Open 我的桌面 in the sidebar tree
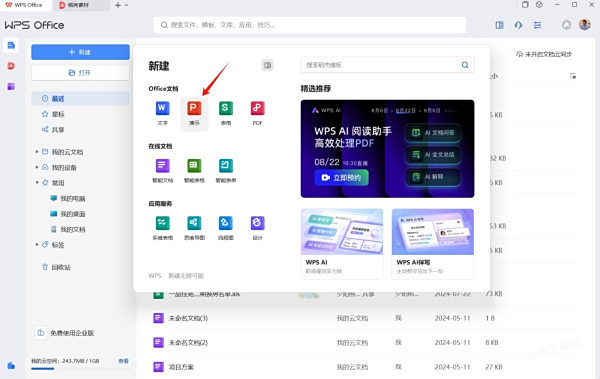Screen dimensions: 600x379 tap(68, 214)
